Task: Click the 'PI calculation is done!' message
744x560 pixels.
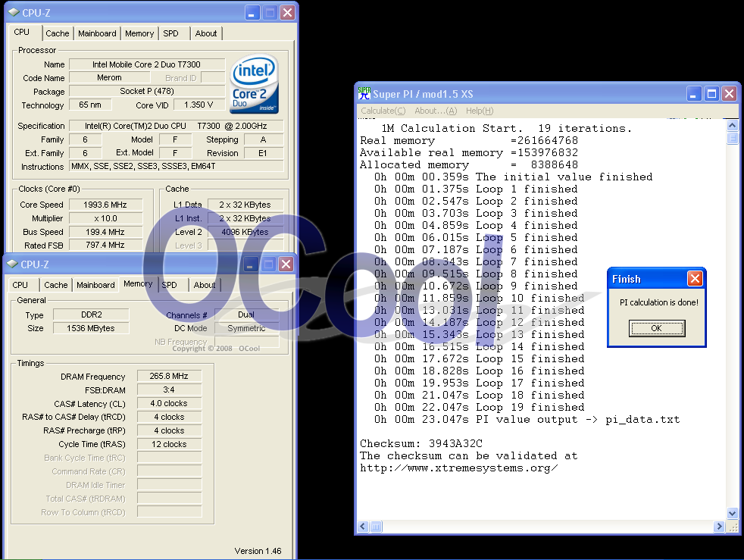Action: (x=658, y=302)
